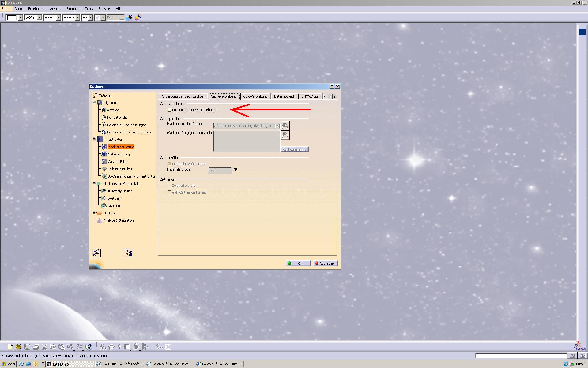The image size is (588, 368).
Task: Click the Save diskette icon
Action: (x=27, y=347)
